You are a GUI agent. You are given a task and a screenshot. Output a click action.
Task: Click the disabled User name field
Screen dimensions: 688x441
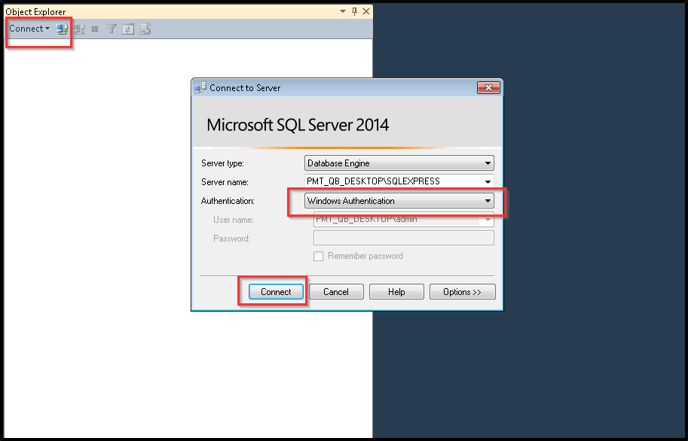coord(403,219)
